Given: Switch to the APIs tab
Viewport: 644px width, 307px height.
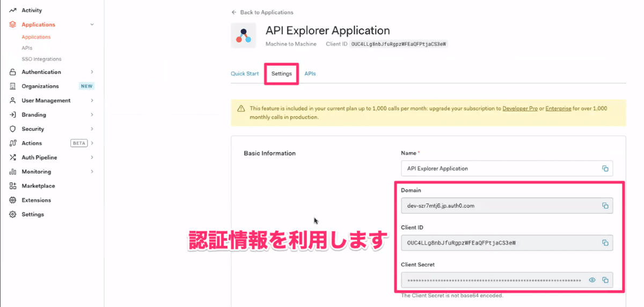Looking at the screenshot, I should click(x=310, y=74).
